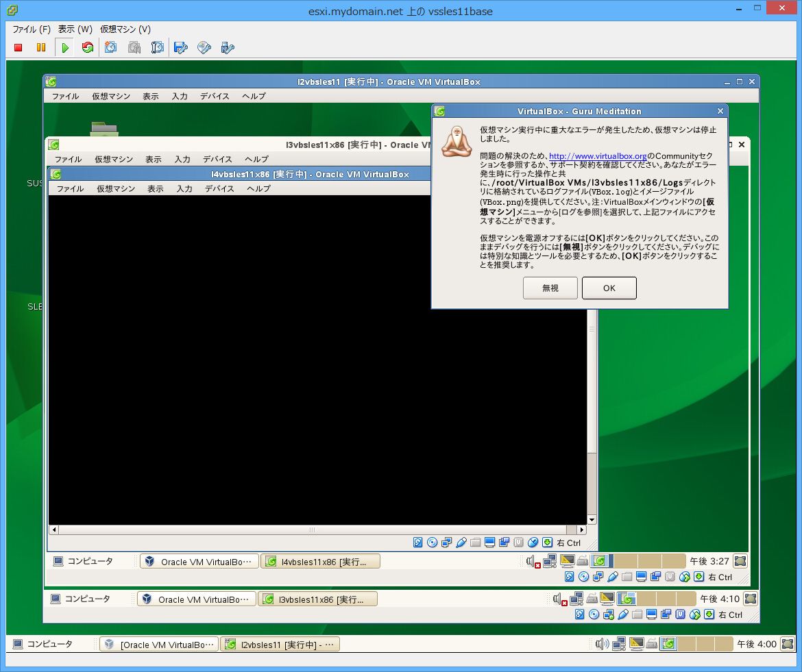
Task: Toggle mouse integration icon in l3vbsles11x86 status bar
Action: (684, 577)
